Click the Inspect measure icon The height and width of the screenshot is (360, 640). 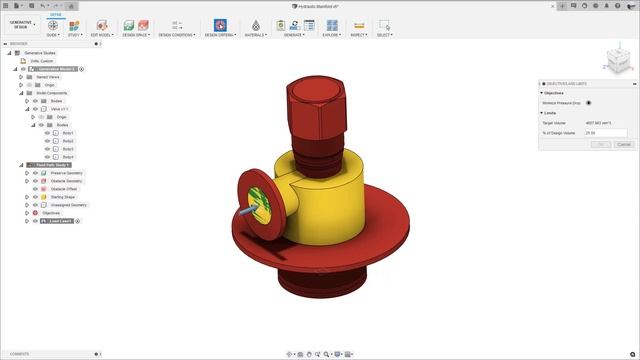click(x=359, y=25)
